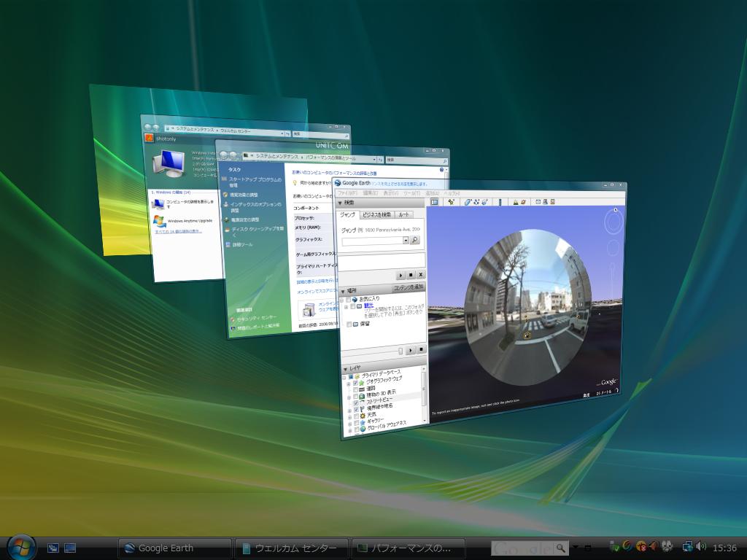Toggle the お気に入り checkbox
The width and height of the screenshot is (747, 560).
[x=348, y=300]
